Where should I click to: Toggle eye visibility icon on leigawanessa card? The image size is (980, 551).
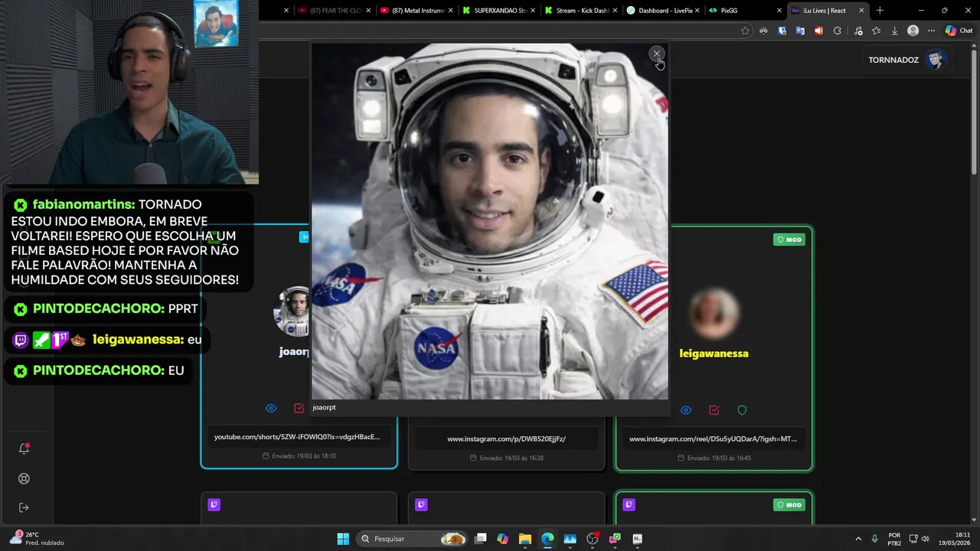(x=686, y=410)
